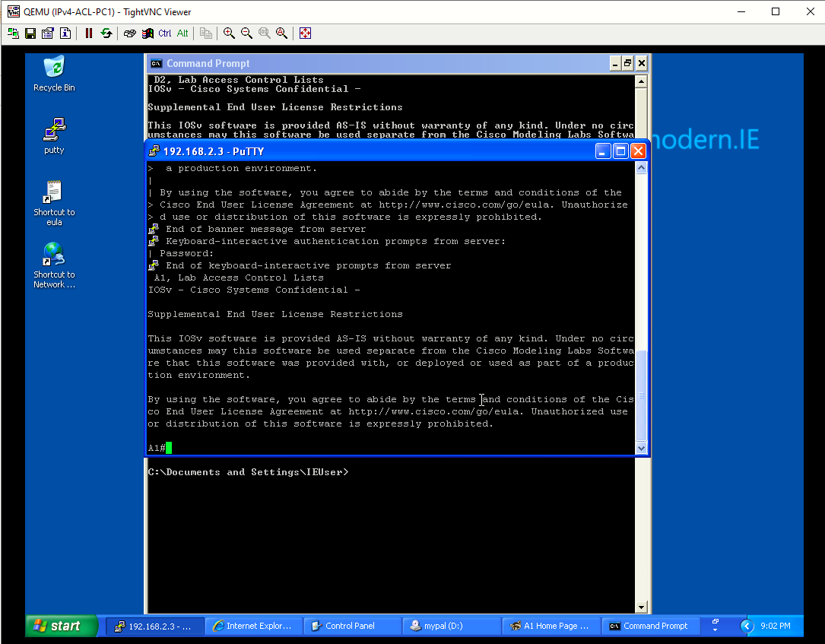The width and height of the screenshot is (825, 644).
Task: Zoom out with magnifier minus icon
Action: coord(246,33)
